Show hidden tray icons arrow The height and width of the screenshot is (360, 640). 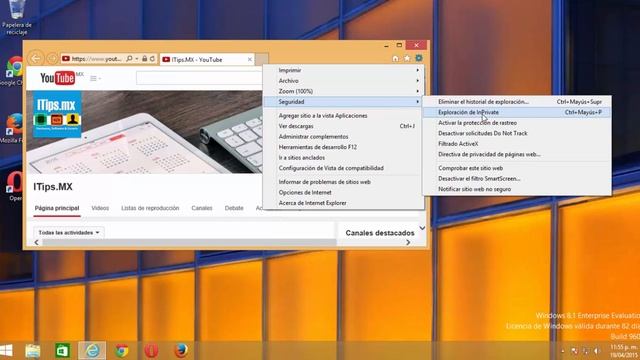pos(562,351)
